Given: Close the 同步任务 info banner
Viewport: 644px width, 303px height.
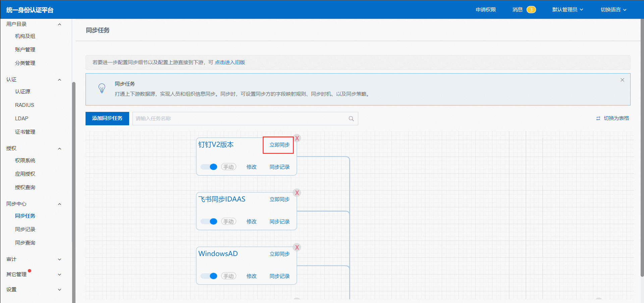Looking at the screenshot, I should tap(622, 80).
